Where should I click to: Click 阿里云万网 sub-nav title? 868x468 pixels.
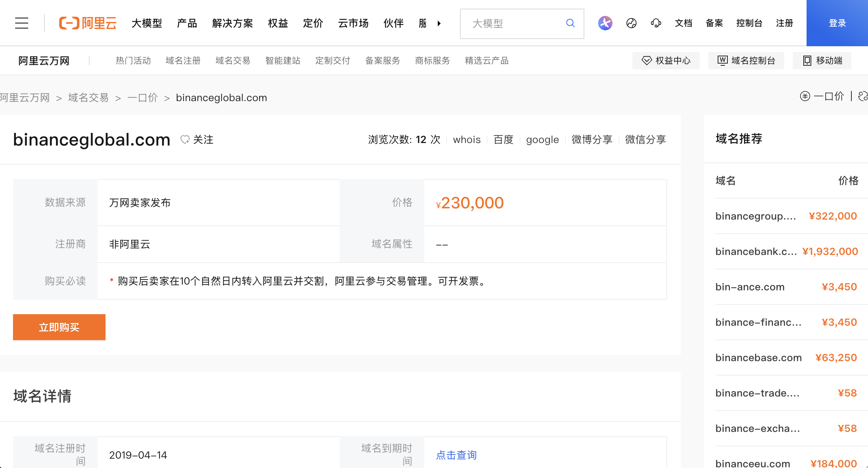44,61
